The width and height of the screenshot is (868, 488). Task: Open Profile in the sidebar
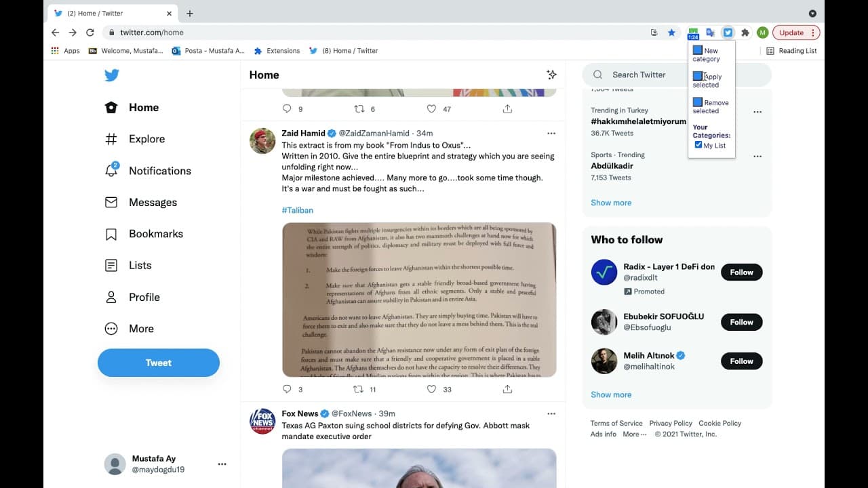click(x=132, y=297)
